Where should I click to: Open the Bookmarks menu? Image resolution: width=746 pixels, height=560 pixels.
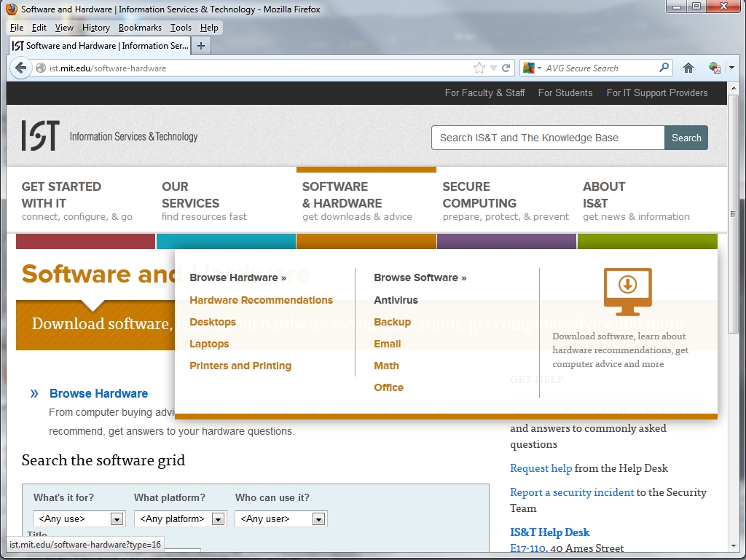(x=140, y=28)
